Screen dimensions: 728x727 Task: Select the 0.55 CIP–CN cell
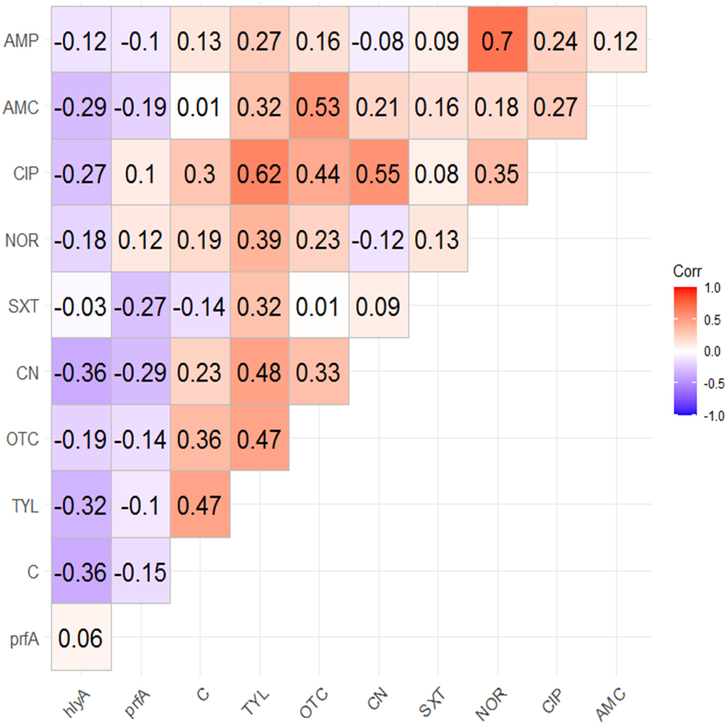coord(378,173)
